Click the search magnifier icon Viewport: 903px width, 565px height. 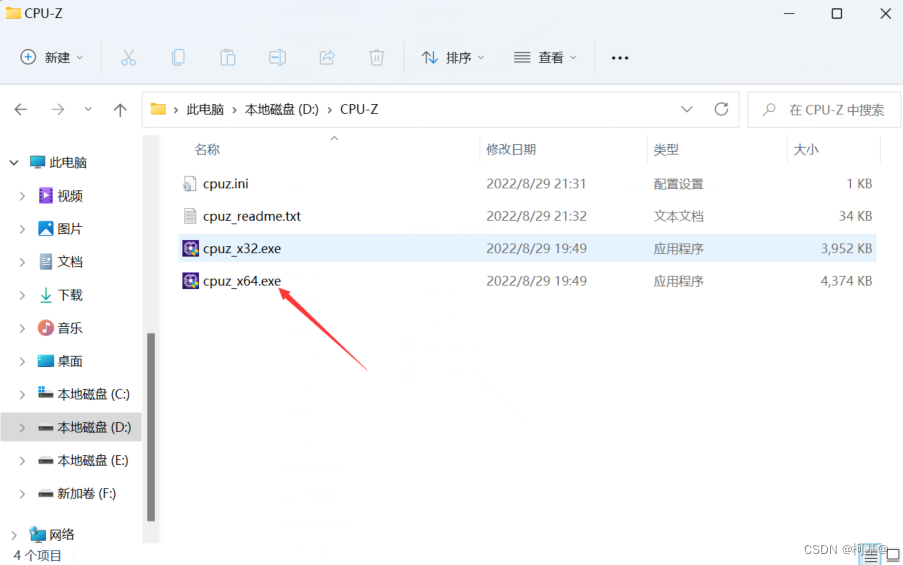(769, 109)
